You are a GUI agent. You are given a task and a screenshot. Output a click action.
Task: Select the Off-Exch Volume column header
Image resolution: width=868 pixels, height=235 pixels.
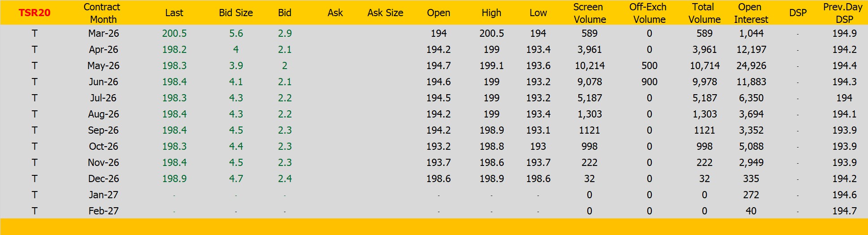[649, 13]
